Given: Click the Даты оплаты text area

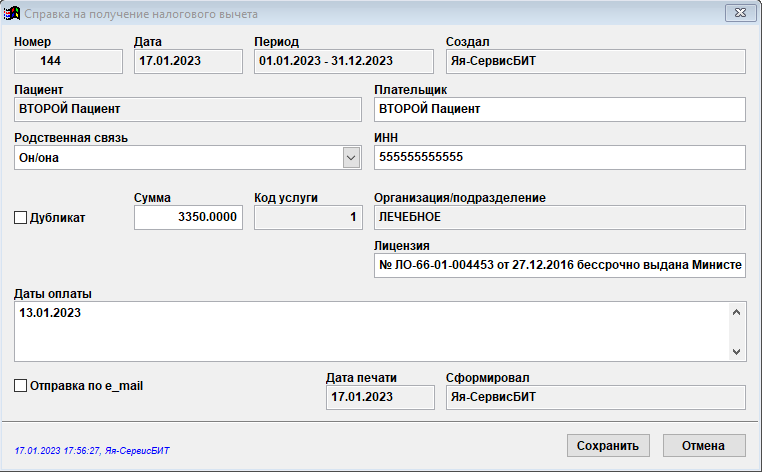Looking at the screenshot, I should click(370, 331).
